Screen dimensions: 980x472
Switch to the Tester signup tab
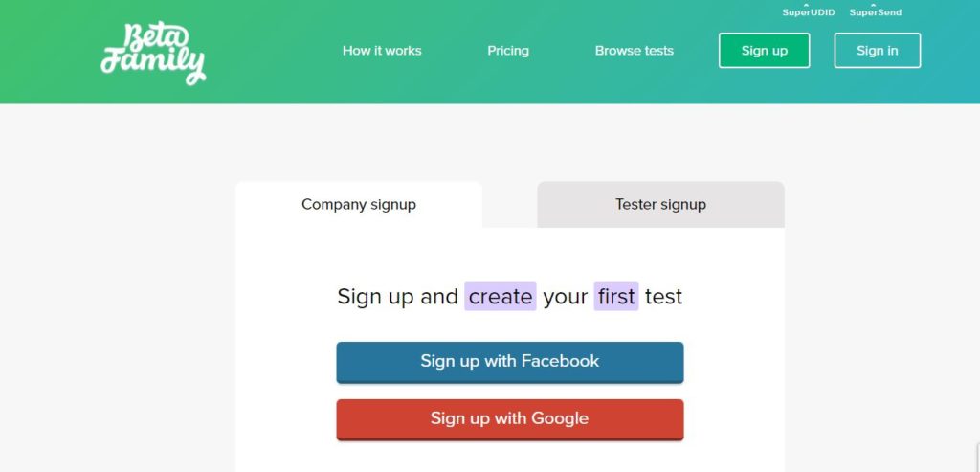point(660,205)
